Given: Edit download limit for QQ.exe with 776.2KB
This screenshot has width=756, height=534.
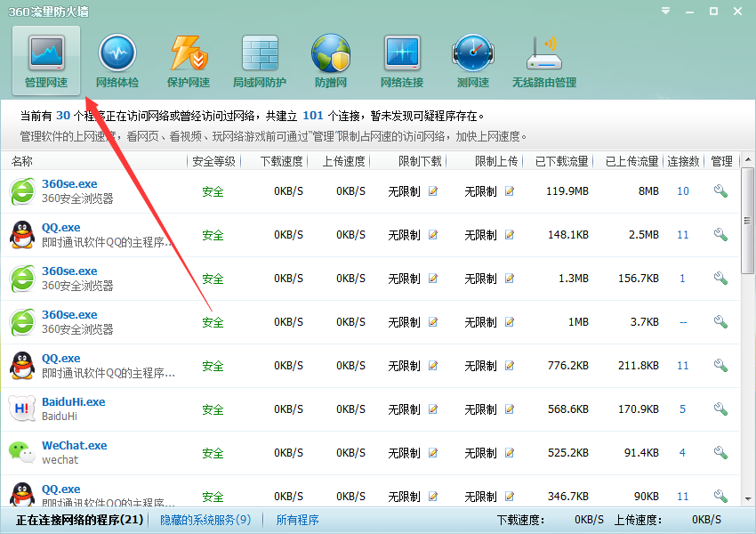Looking at the screenshot, I should tap(433, 366).
